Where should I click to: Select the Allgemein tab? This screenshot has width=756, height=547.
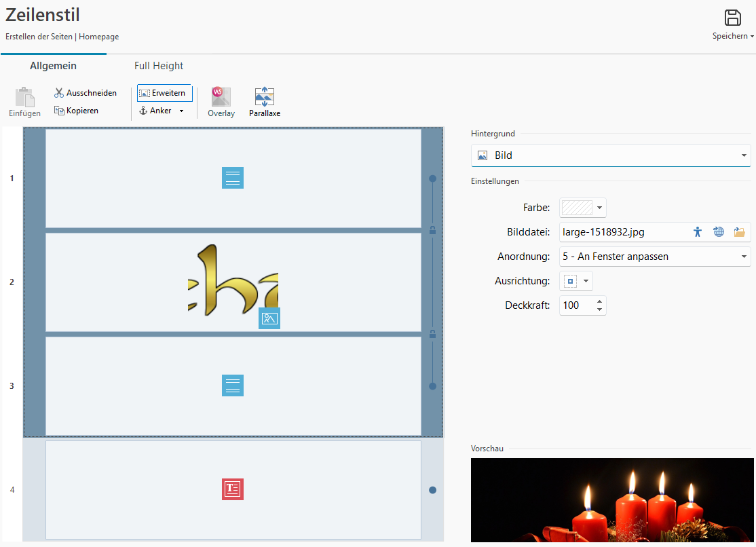(x=53, y=66)
